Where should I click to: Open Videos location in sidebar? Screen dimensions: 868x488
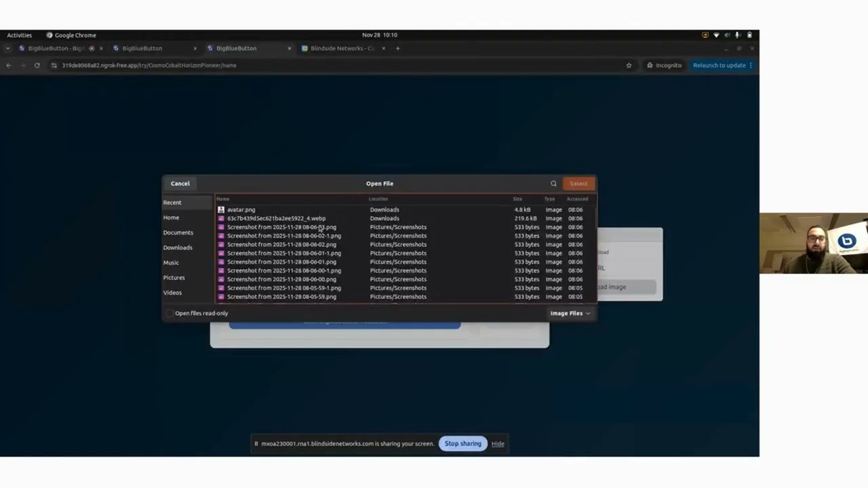tap(187, 292)
